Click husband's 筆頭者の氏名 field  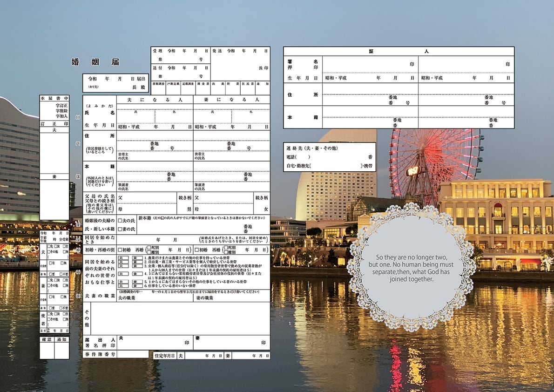(x=155, y=187)
